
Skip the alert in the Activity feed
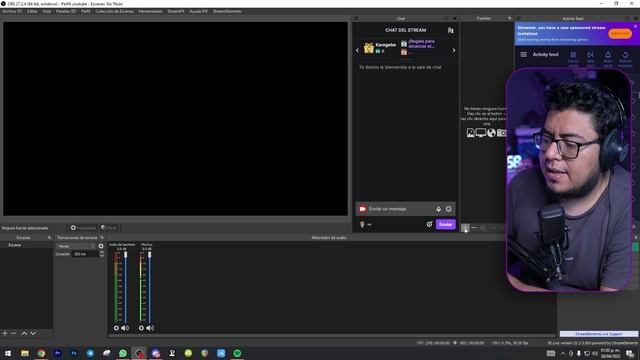[x=590, y=58]
